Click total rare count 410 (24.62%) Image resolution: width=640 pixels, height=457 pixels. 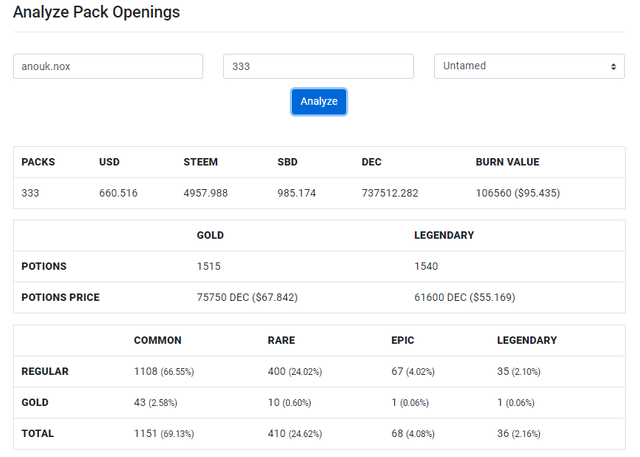point(295,433)
